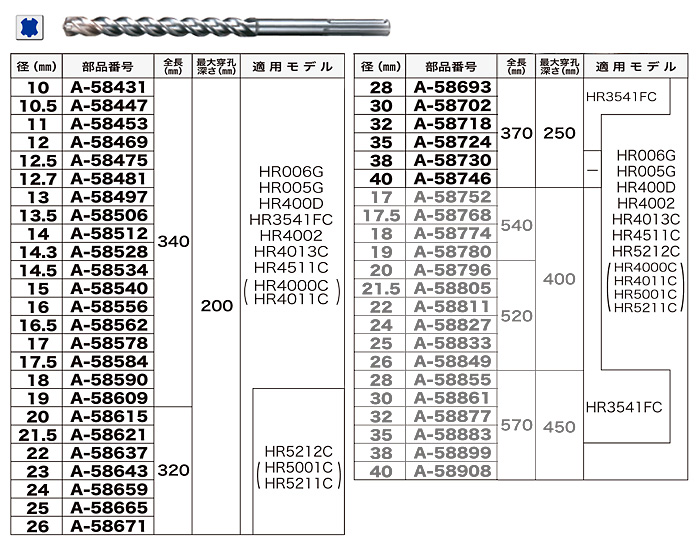Select part number A-58849

pos(452,362)
